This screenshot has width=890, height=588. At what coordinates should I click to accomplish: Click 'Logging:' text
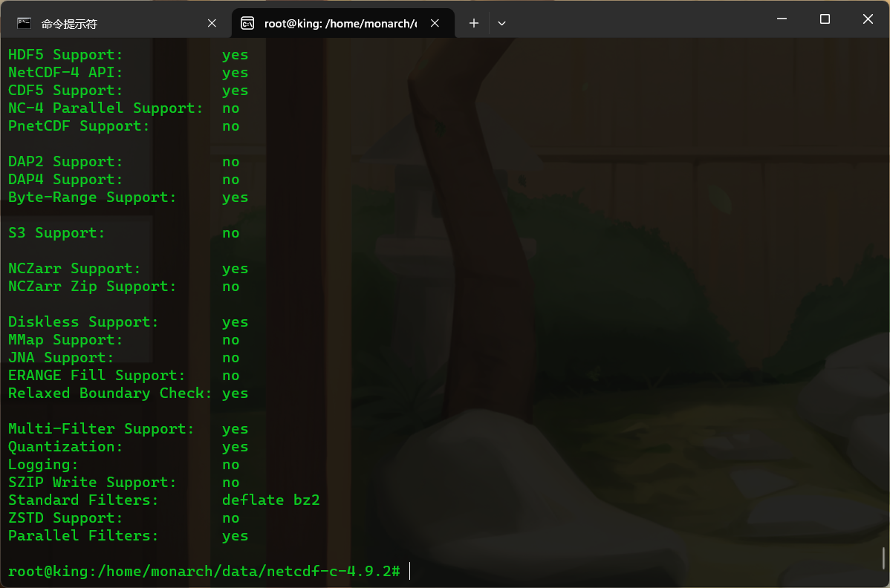(x=43, y=465)
